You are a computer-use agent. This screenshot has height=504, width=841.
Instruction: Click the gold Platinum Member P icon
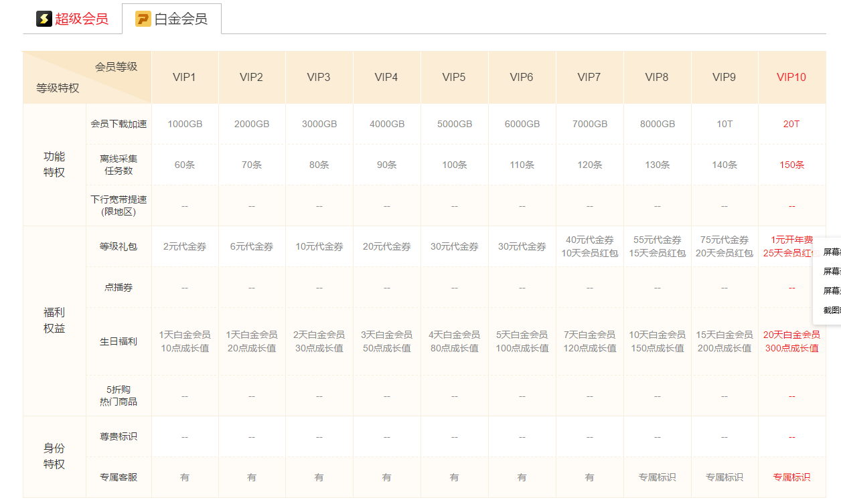143,19
